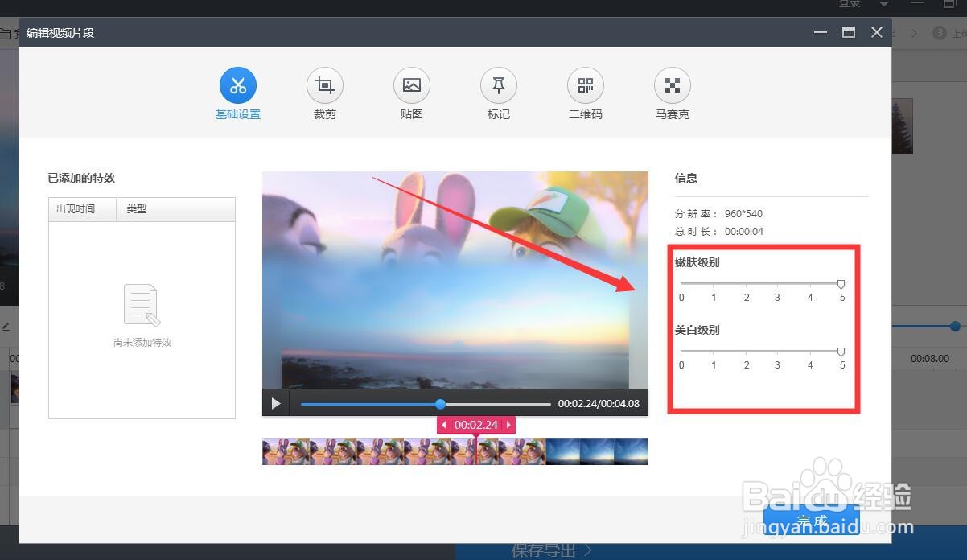Viewport: 967px width, 560px height.
Task: Click the 总时长 00:00:04 text
Action: pos(719,232)
